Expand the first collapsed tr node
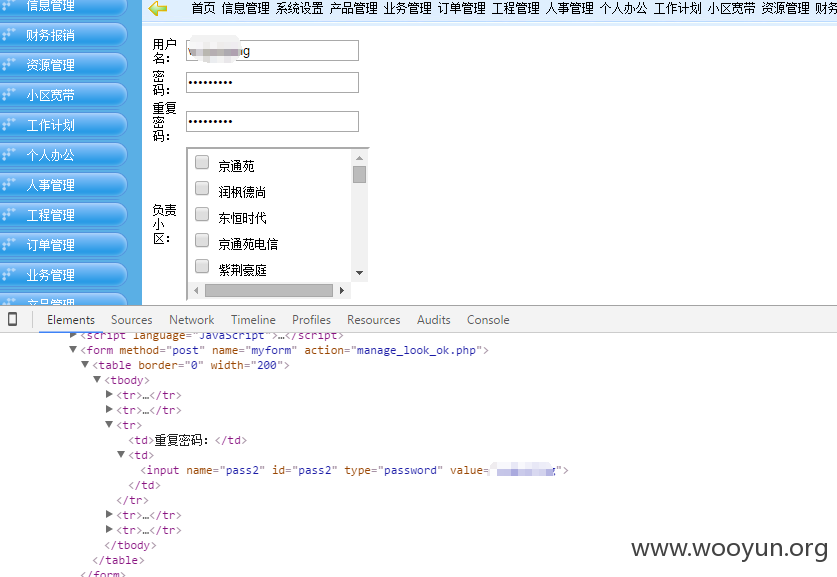Viewport: 837px width, 577px height. click(x=109, y=394)
